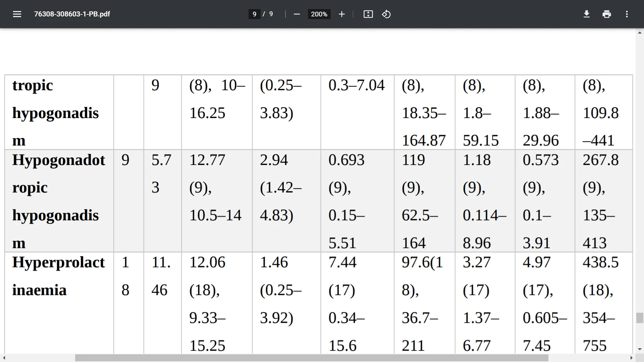Open the sidebar hamburger menu

pyautogui.click(x=17, y=14)
